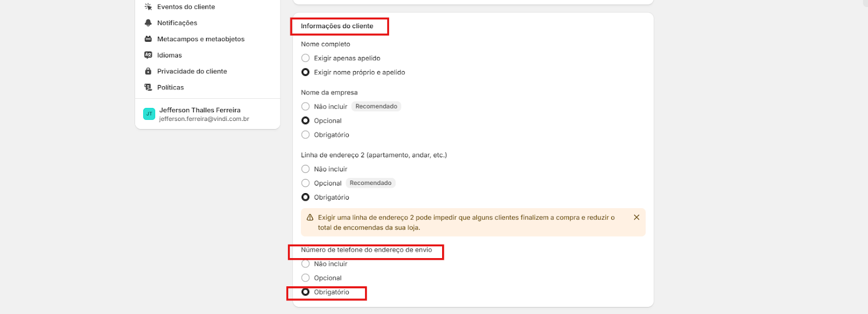Select Não incluir for shipping phone number

tap(305, 264)
